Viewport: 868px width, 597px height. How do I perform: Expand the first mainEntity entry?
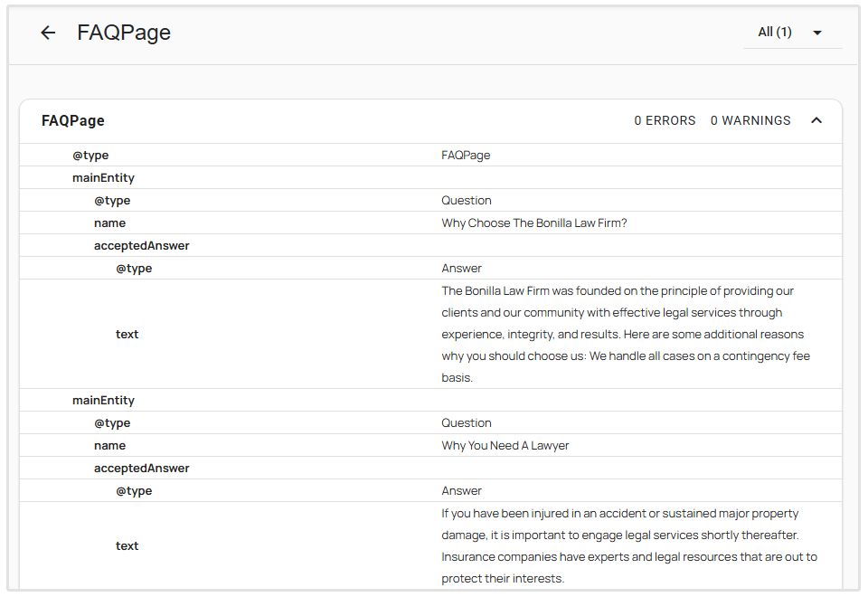click(x=102, y=177)
